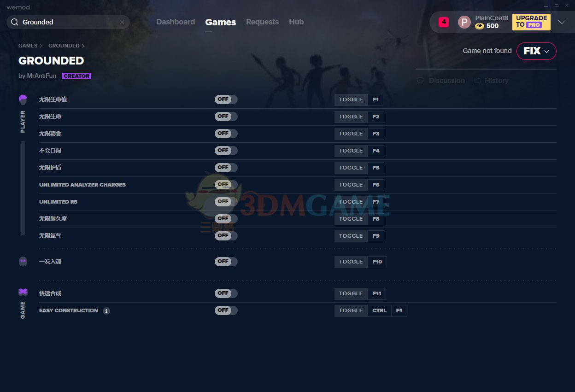Toggle Easy Construction on
The height and width of the screenshot is (392, 575).
226,310
